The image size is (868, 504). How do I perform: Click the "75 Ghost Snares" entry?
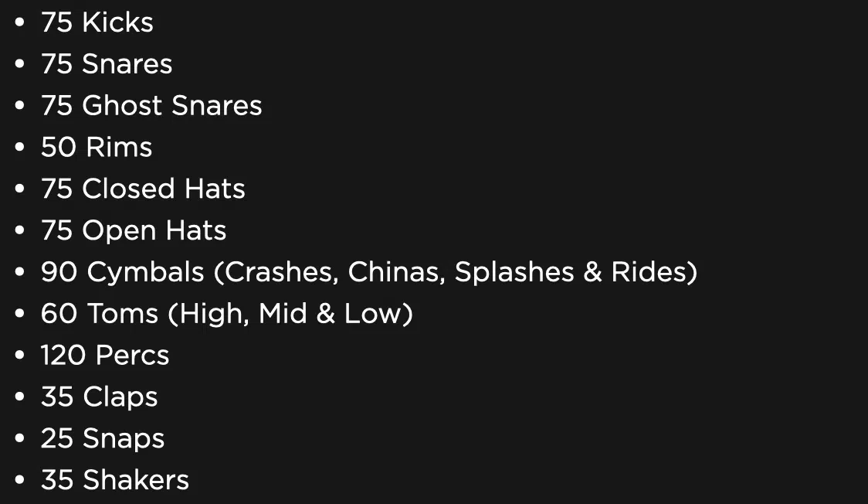coord(151,105)
